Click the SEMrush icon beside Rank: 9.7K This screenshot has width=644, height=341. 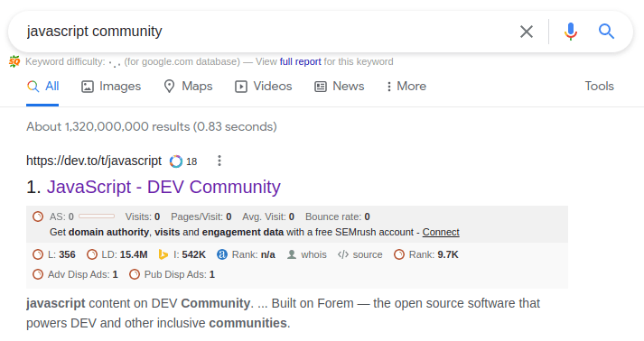pyautogui.click(x=399, y=254)
